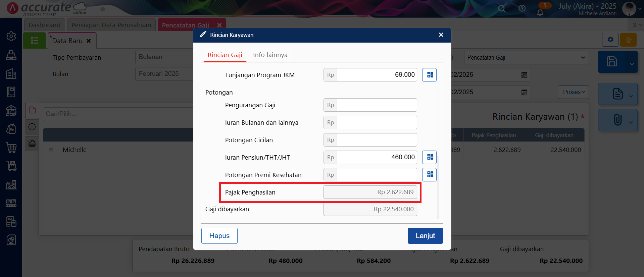Click the notification bell icon
This screenshot has width=644, height=277.
point(540,13)
